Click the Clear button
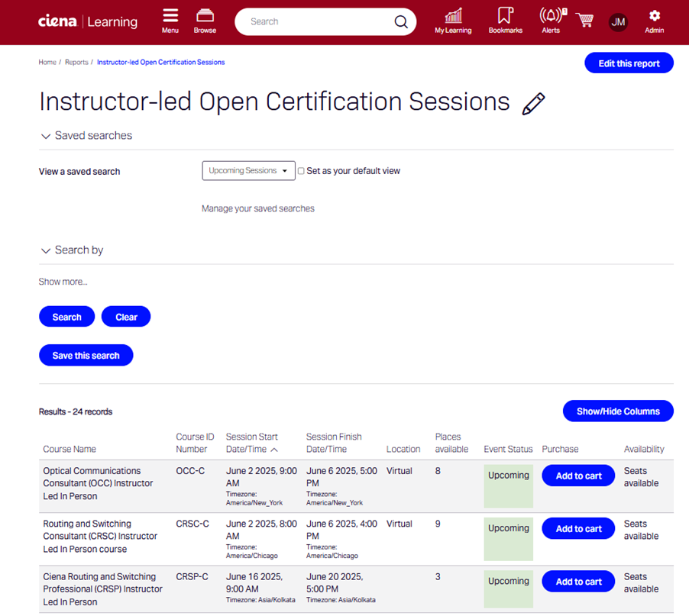Image resolution: width=689 pixels, height=616 pixels. pos(126,317)
